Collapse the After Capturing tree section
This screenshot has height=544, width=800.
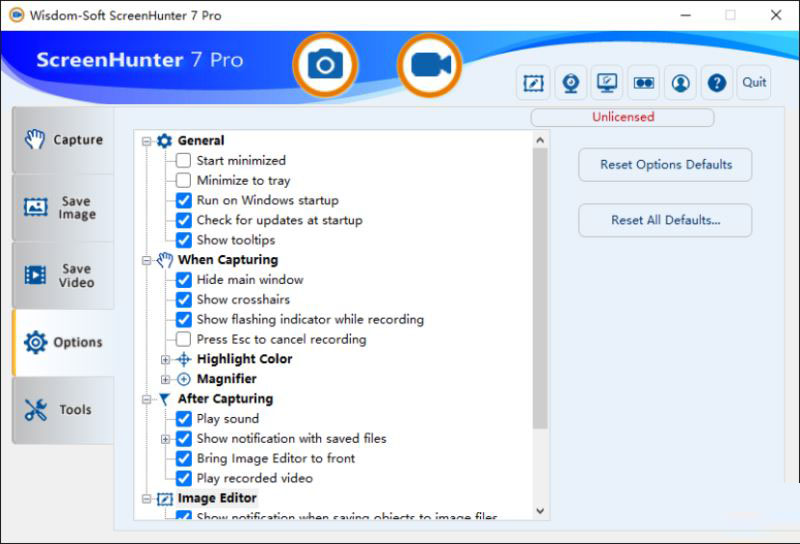[x=146, y=400]
